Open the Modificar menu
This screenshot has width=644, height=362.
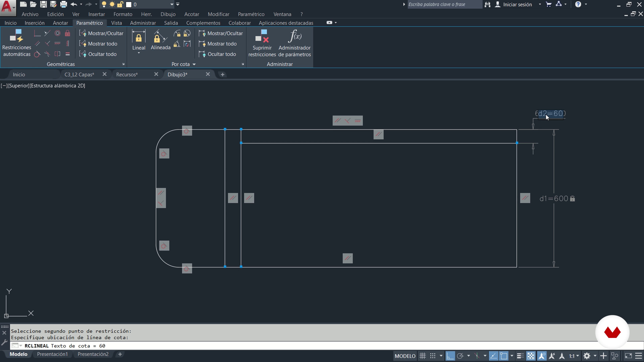pyautogui.click(x=218, y=14)
